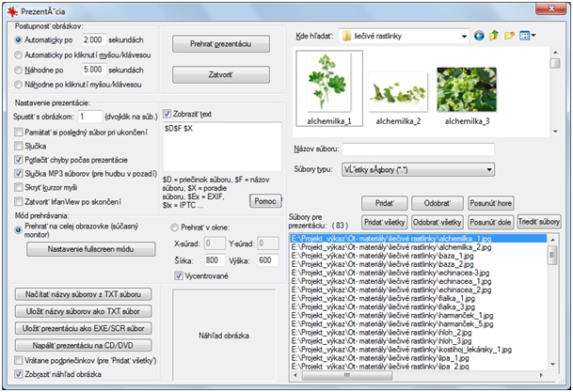Click the Pomoc button
This screenshot has height=392, width=573.
click(265, 201)
